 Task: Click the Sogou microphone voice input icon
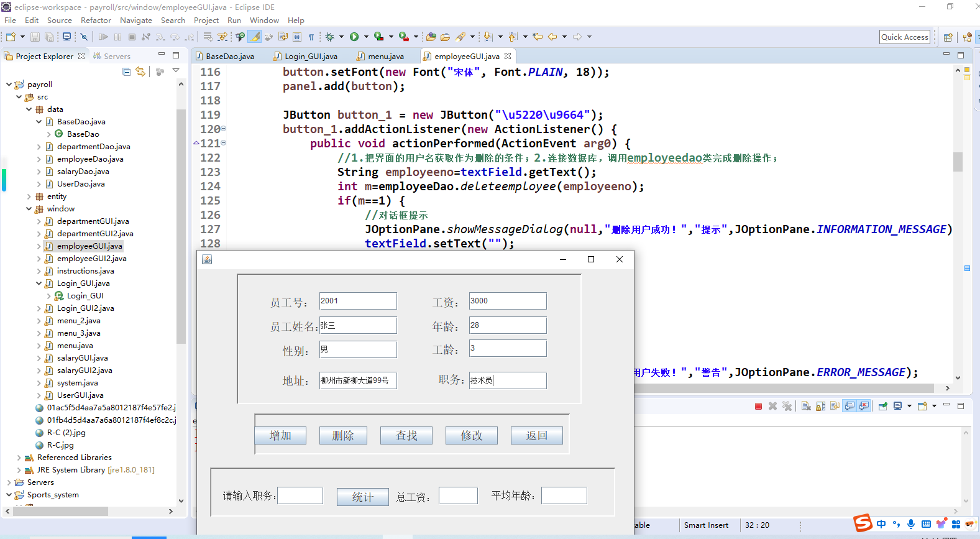pyautogui.click(x=910, y=524)
